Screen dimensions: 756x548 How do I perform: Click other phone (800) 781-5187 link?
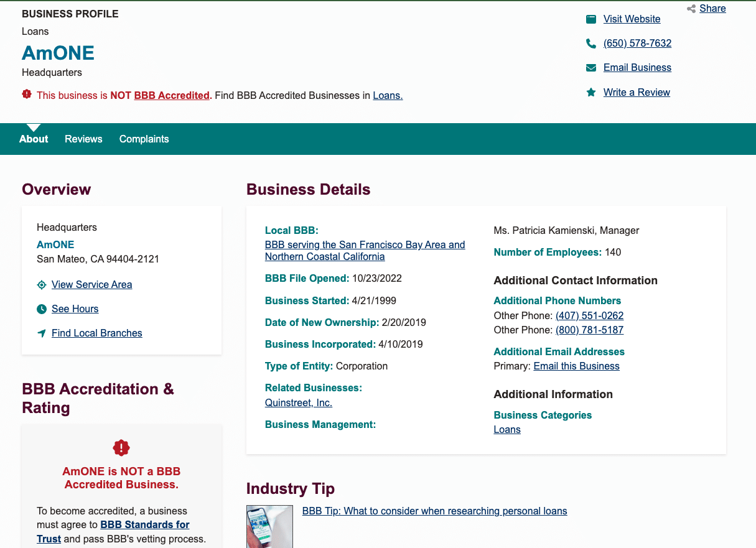[x=589, y=330]
